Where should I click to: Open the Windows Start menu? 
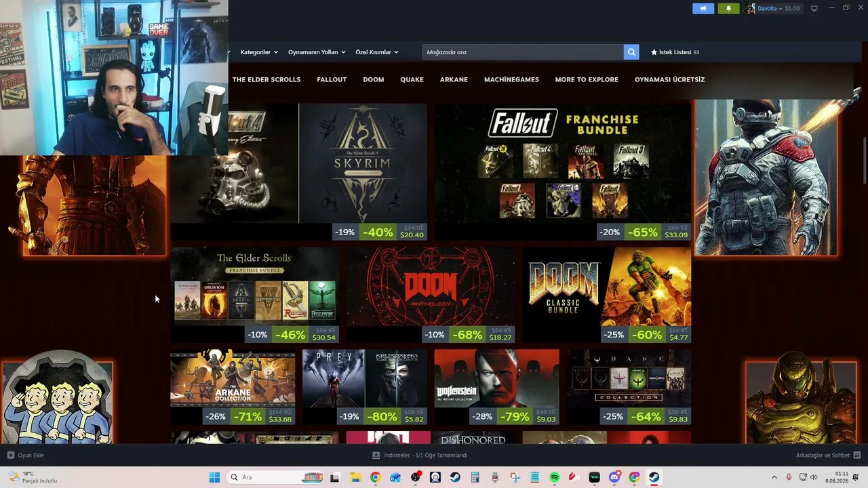point(214,477)
